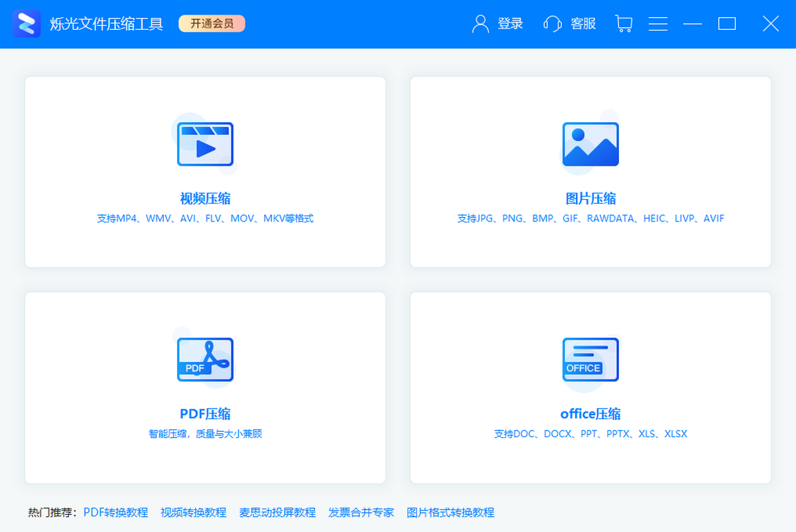Screen dimensions: 796x532
Task: Click the 烁光文件压缩工具 title text
Action: tap(107, 24)
